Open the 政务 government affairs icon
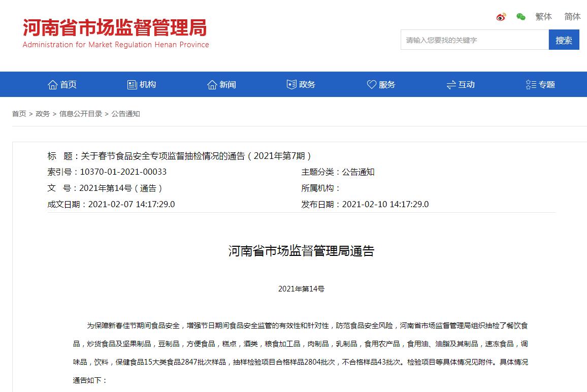Viewport: 587px width, 392px height. coord(291,84)
